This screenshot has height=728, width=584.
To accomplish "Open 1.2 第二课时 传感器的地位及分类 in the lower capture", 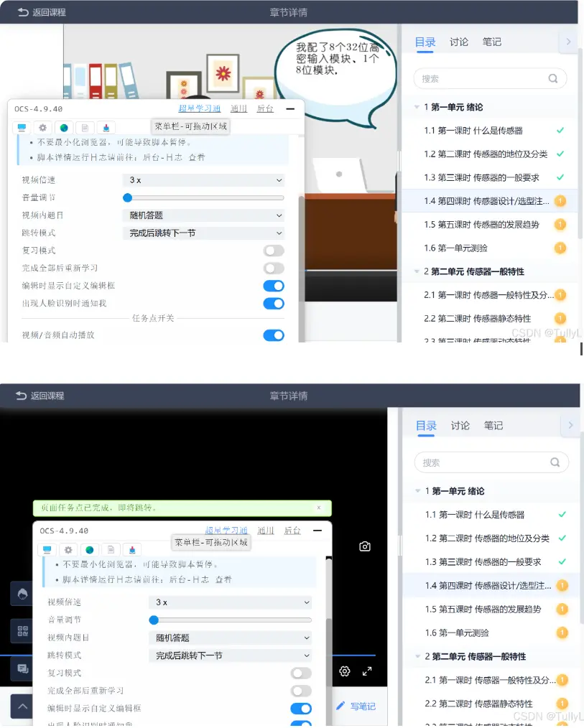I will click(x=487, y=538).
